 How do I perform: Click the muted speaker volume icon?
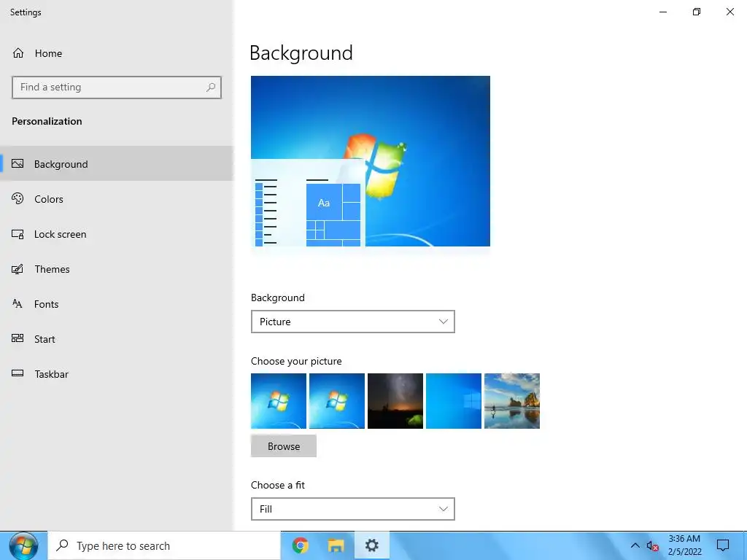pos(653,546)
